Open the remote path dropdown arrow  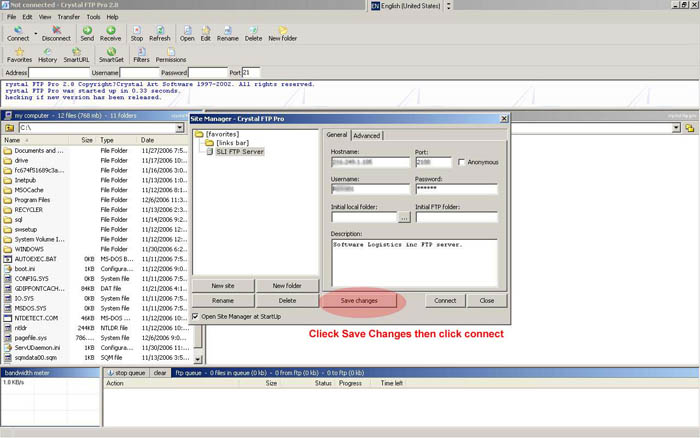(x=676, y=128)
